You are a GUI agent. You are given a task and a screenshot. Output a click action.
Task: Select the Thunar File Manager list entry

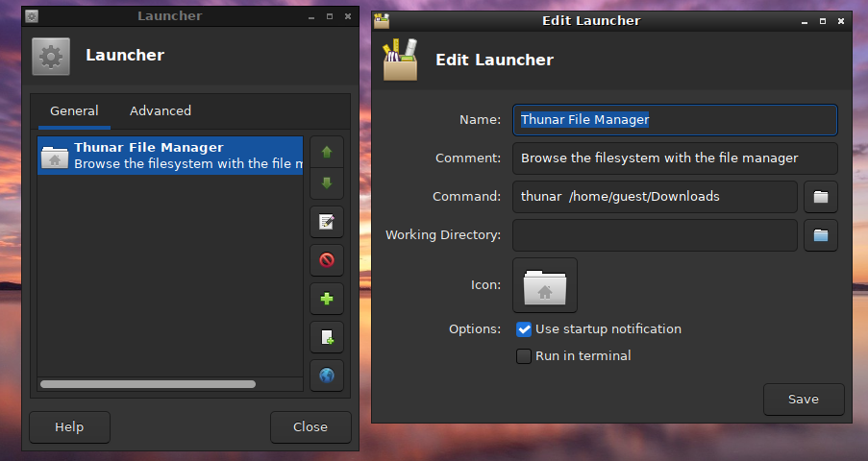(x=170, y=156)
